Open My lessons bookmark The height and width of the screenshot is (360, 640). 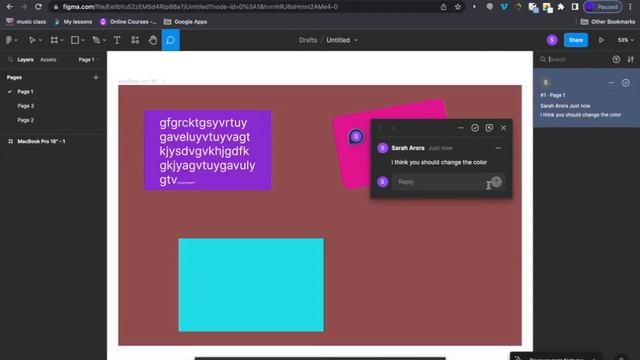pyautogui.click(x=73, y=22)
